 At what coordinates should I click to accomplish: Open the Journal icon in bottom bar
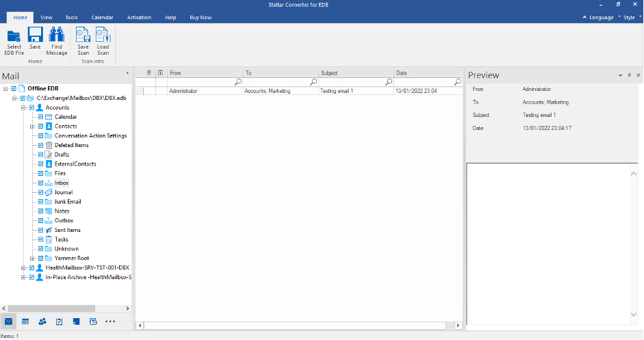pos(93,322)
